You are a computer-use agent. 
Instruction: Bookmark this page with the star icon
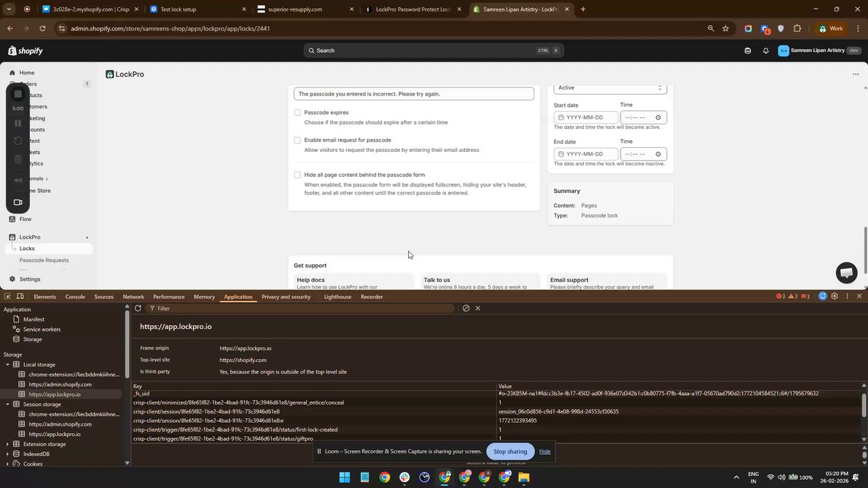click(x=726, y=28)
